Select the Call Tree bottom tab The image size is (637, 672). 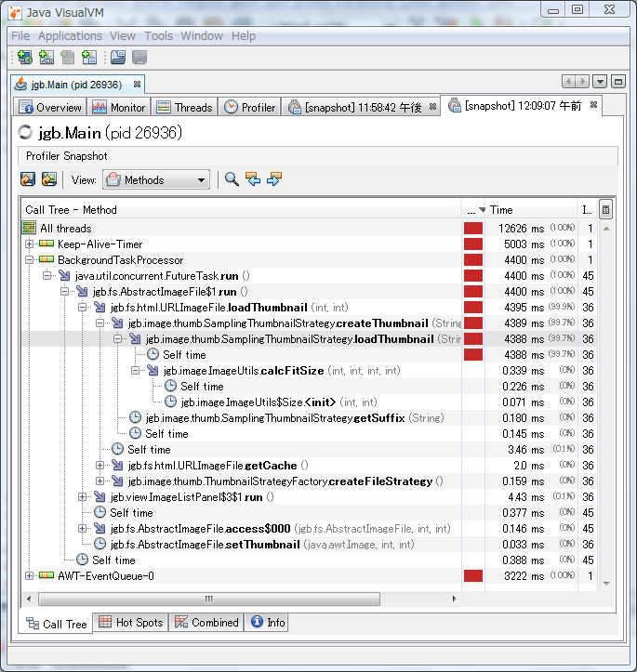pyautogui.click(x=57, y=624)
